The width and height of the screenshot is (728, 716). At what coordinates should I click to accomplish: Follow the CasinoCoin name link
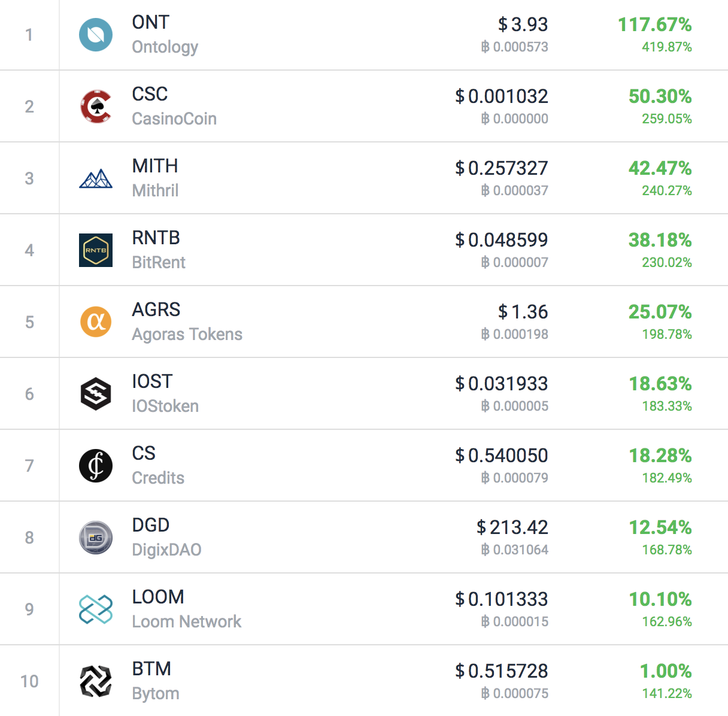pos(174,119)
